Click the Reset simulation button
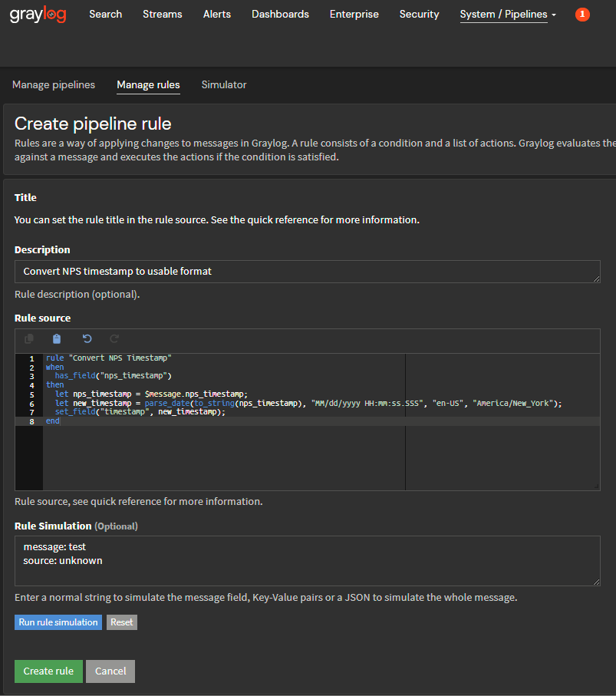 [122, 622]
